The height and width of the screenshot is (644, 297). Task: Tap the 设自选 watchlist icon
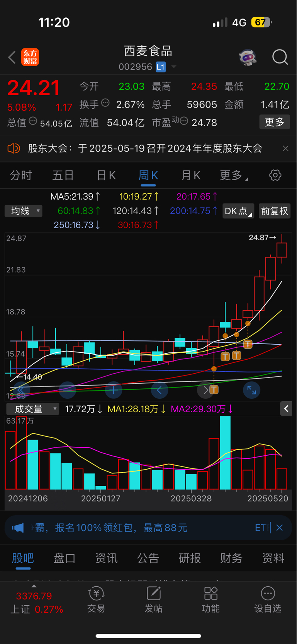[x=268, y=600]
